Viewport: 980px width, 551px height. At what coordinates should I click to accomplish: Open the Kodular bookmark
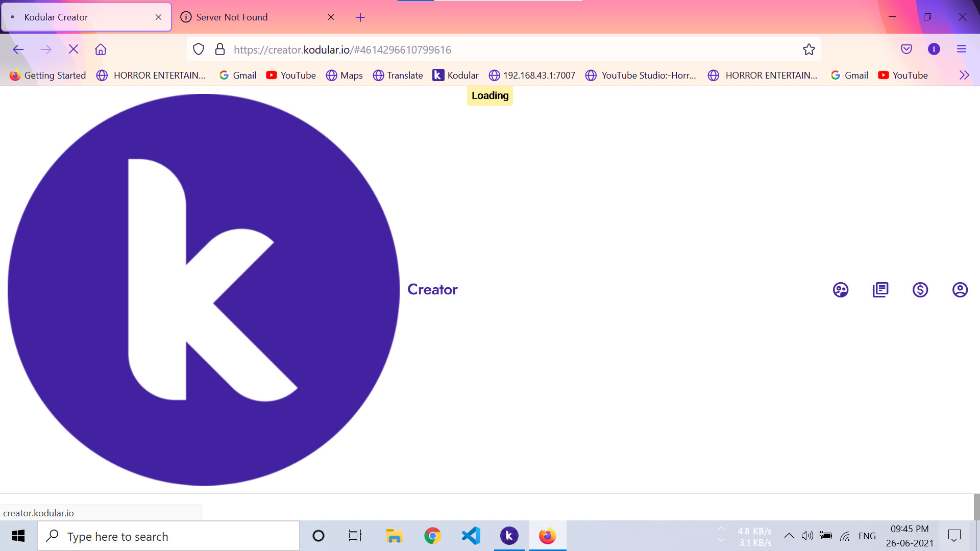(x=455, y=76)
